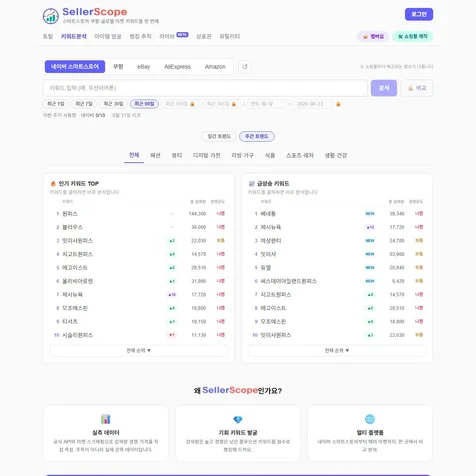The image size is (476, 476).
Task: Open the 디지털 가전 category tab
Action: [207, 155]
